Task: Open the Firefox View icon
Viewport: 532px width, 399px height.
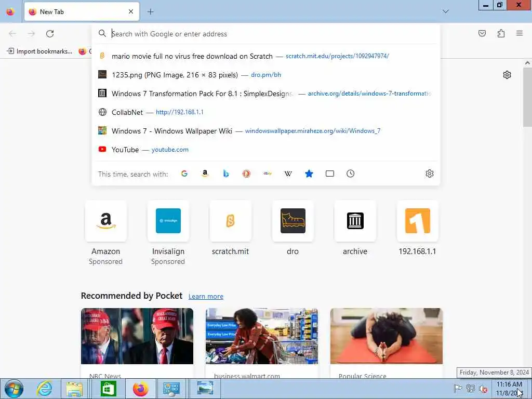Action: (10, 11)
